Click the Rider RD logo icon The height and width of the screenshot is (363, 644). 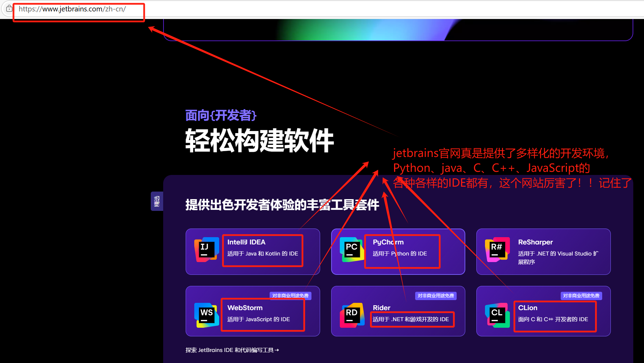click(x=352, y=315)
